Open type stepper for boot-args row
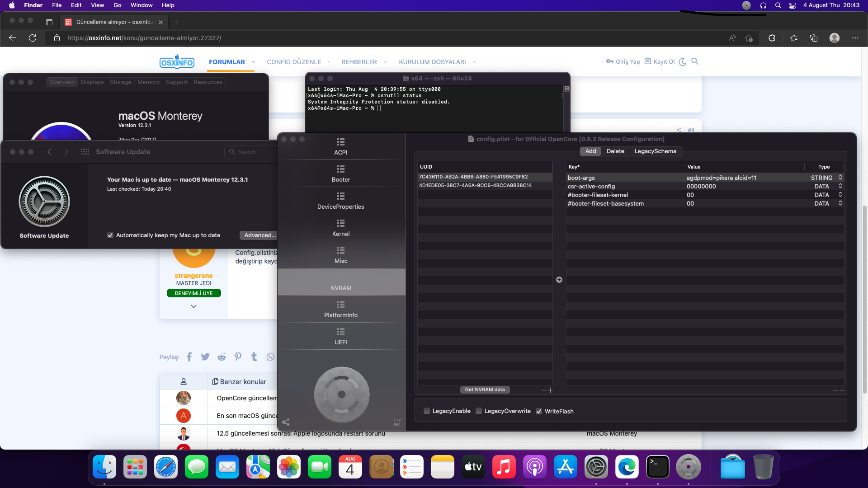868x488 pixels. pos(840,178)
